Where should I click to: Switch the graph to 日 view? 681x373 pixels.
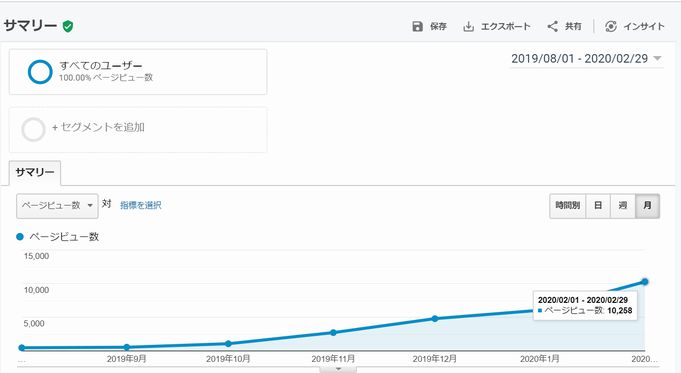(598, 206)
